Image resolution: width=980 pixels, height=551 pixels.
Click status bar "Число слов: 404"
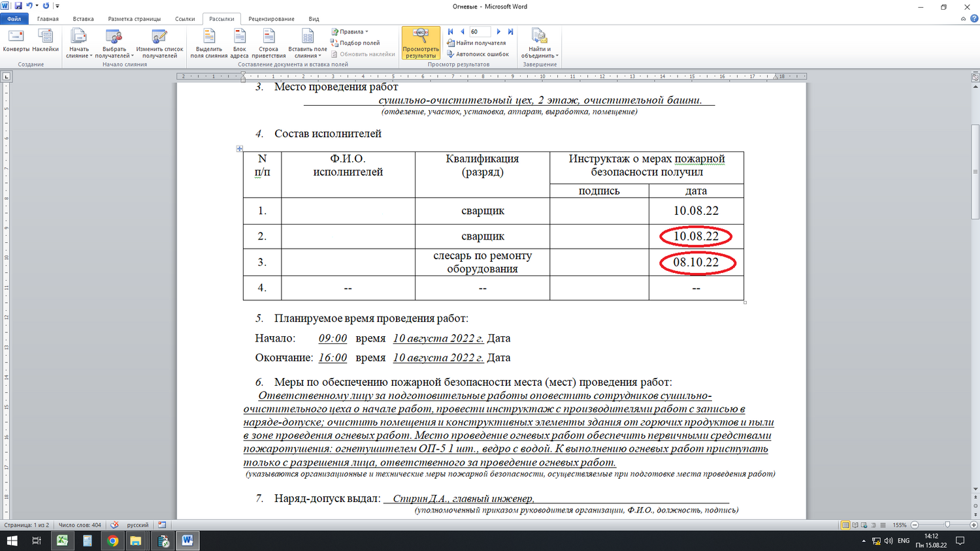click(80, 525)
